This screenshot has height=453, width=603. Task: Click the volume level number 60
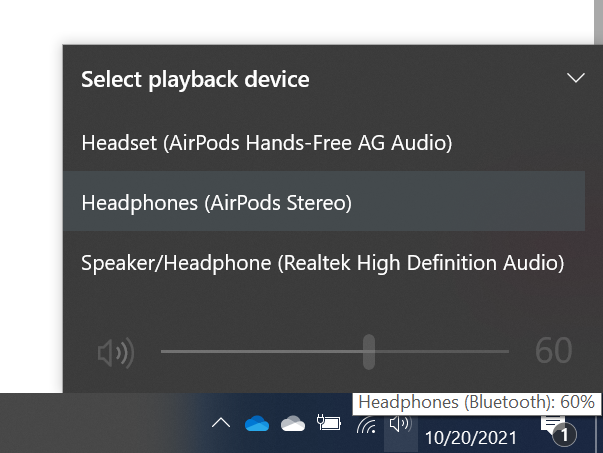553,350
